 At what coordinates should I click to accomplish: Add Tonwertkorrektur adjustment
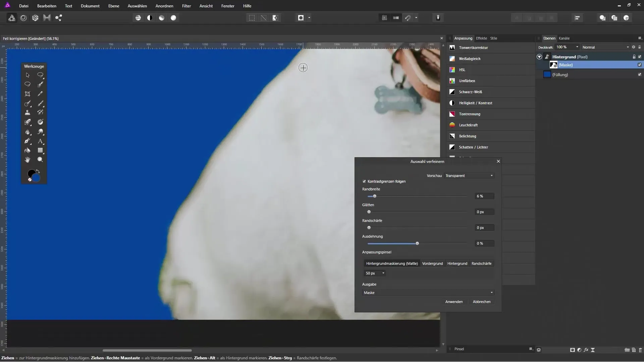[491, 48]
